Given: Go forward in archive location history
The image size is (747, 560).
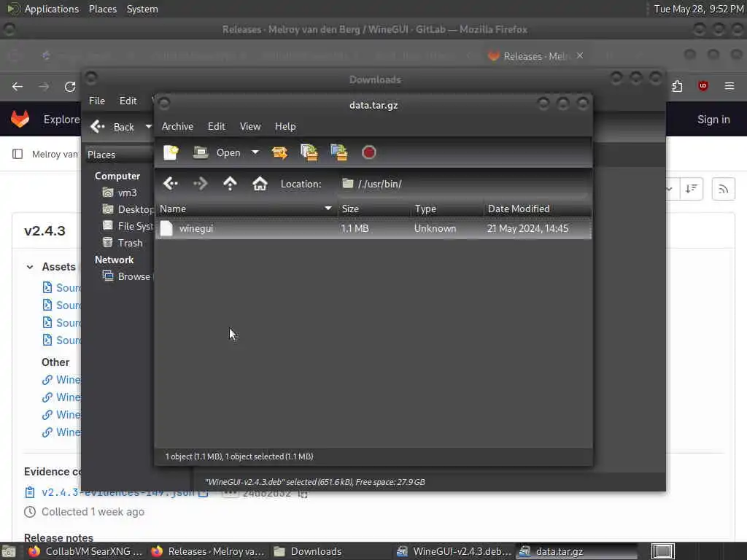Looking at the screenshot, I should pyautogui.click(x=200, y=183).
